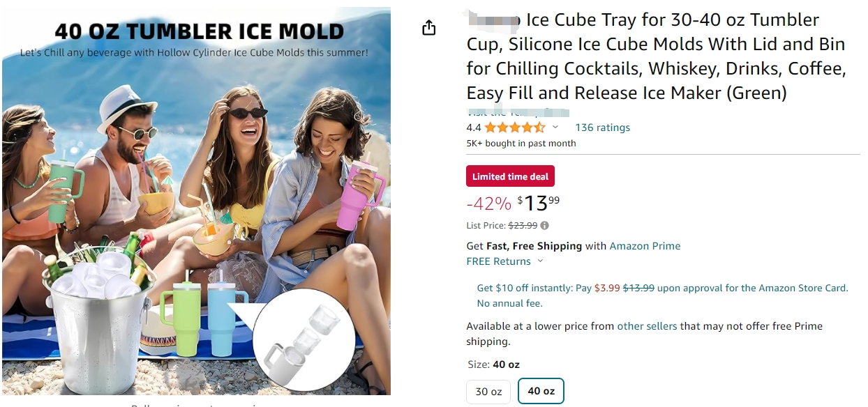The image size is (868, 407).
Task: Click the Limited time deal badge
Action: [510, 177]
